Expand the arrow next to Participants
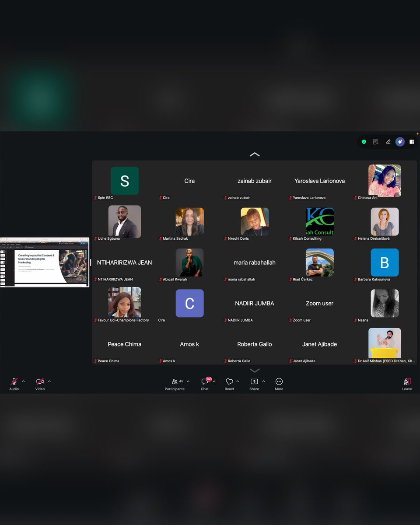420x525 pixels. (x=188, y=381)
